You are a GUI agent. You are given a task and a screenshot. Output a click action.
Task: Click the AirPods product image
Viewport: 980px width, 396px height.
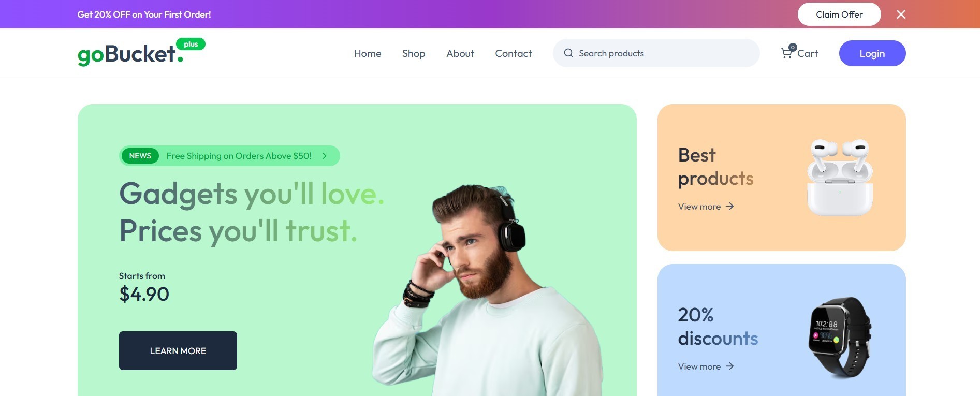point(840,178)
